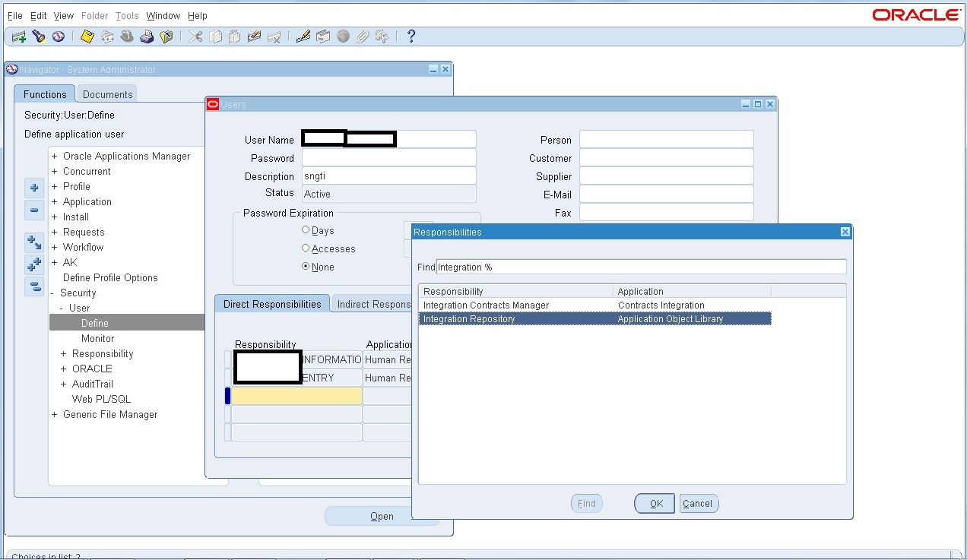Screen dimensions: 967x560
Task: Open the Print toolbar icon
Action: click(x=147, y=36)
